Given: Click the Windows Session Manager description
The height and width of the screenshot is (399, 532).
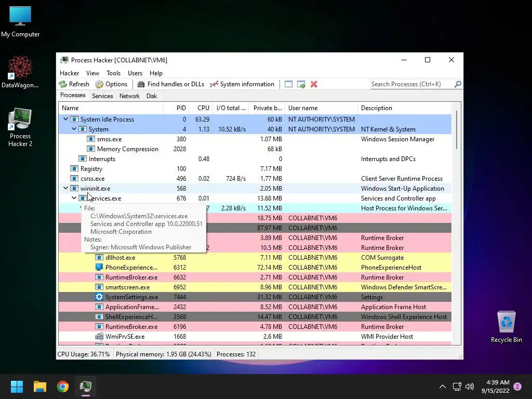Looking at the screenshot, I should 397,139.
